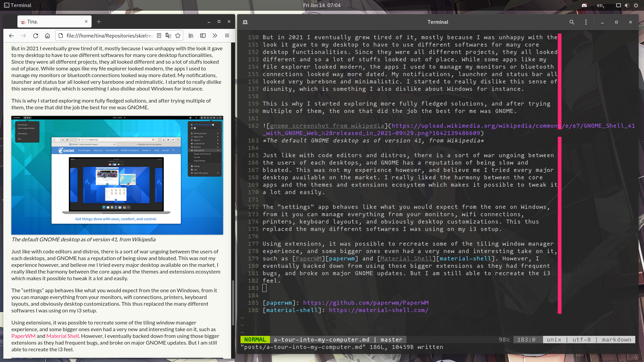Click the translate page icon
Image resolution: width=644 pixels, height=362 pixels.
point(168,36)
